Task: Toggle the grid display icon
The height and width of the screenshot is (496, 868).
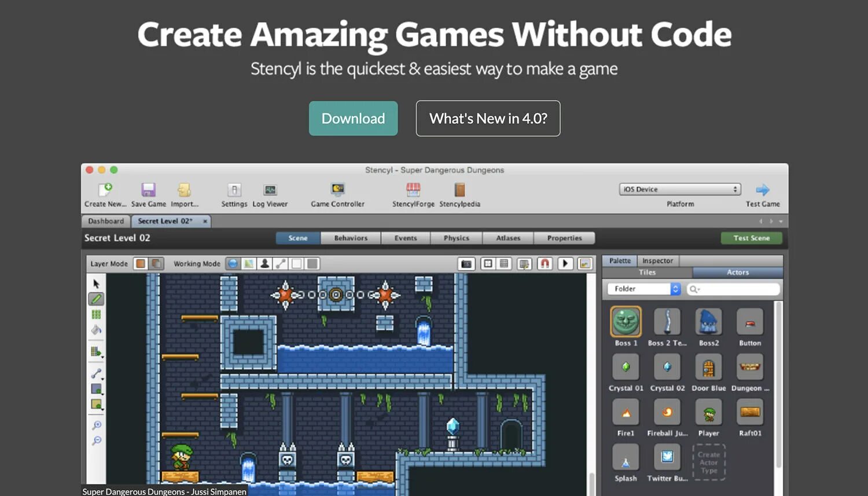Action: [504, 264]
